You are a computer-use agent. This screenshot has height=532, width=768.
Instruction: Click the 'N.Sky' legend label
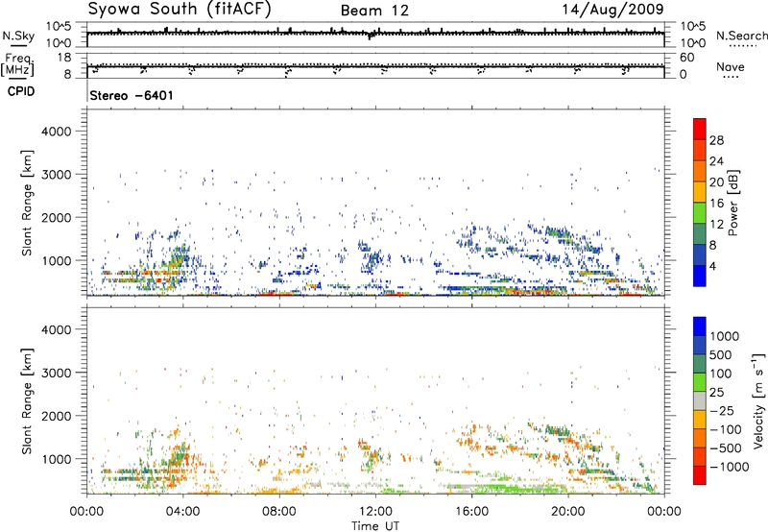[18, 36]
